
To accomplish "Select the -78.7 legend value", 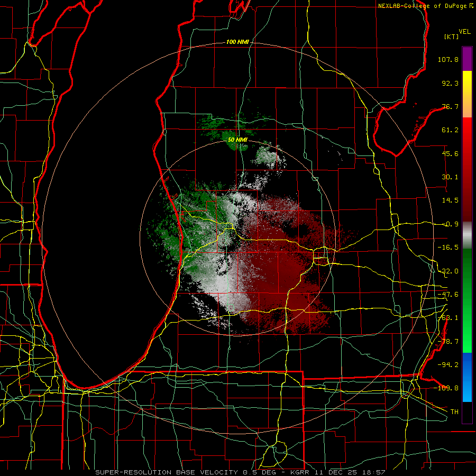I will click(x=448, y=342).
